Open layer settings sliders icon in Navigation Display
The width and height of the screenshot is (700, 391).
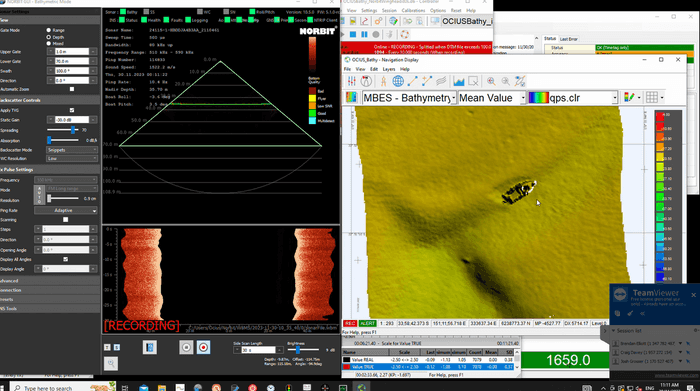coord(352,81)
